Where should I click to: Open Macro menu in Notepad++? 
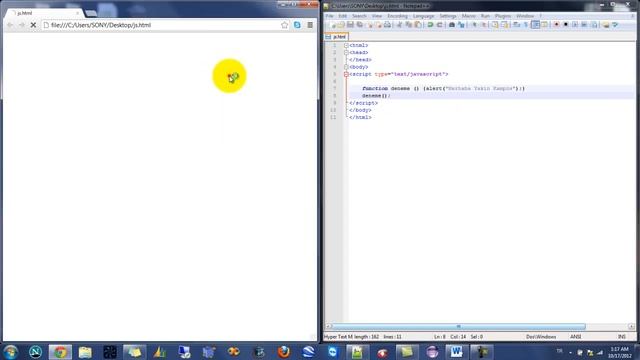click(x=469, y=16)
